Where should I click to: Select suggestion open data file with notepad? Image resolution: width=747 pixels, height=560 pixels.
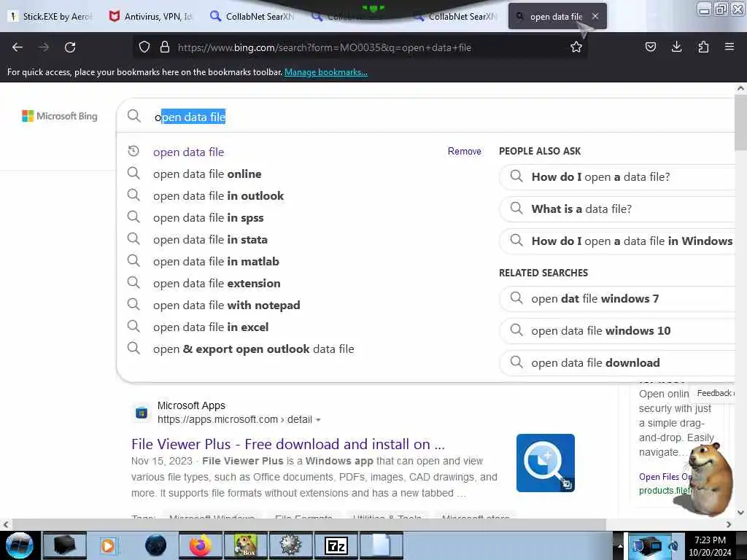pyautogui.click(x=226, y=306)
